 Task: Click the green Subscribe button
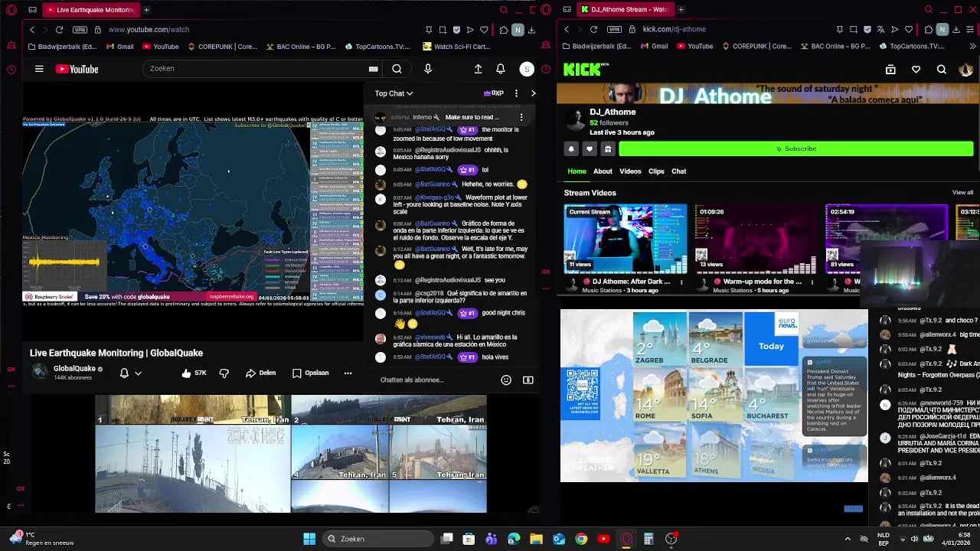point(795,149)
